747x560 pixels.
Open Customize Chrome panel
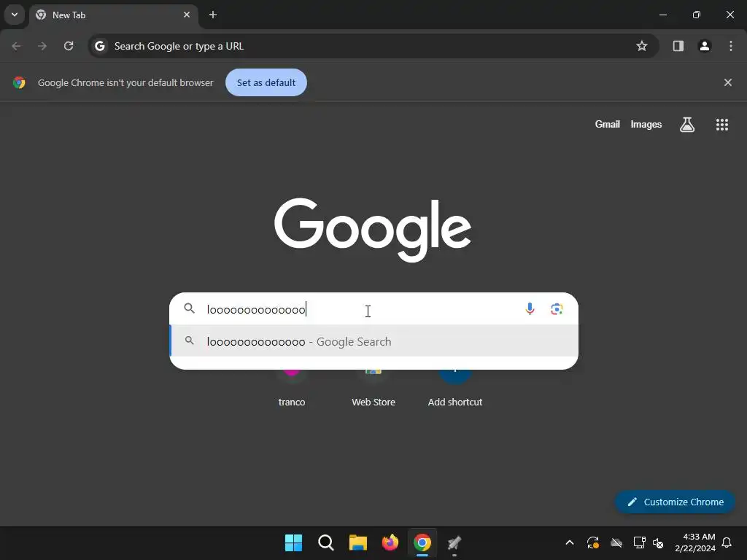(x=675, y=502)
